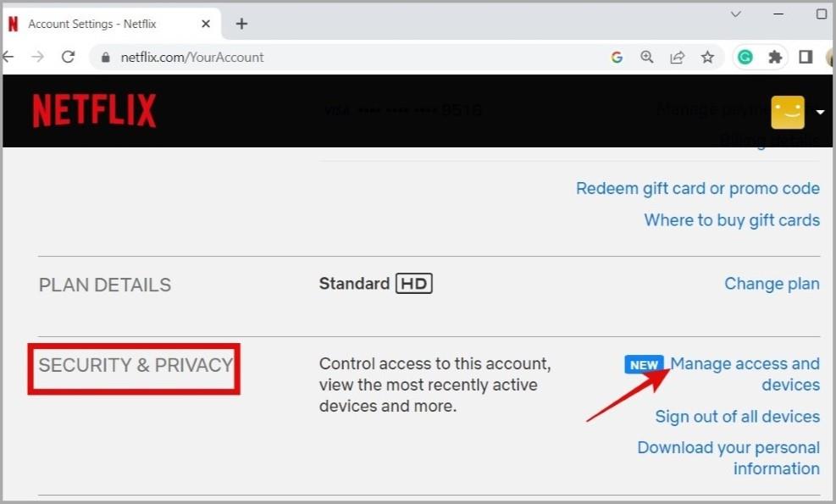The width and height of the screenshot is (836, 504).
Task: Toggle the browser side panel icon
Action: (806, 57)
